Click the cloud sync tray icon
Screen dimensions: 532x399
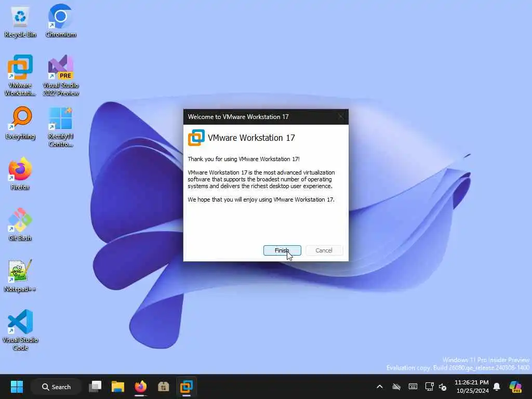coord(396,387)
